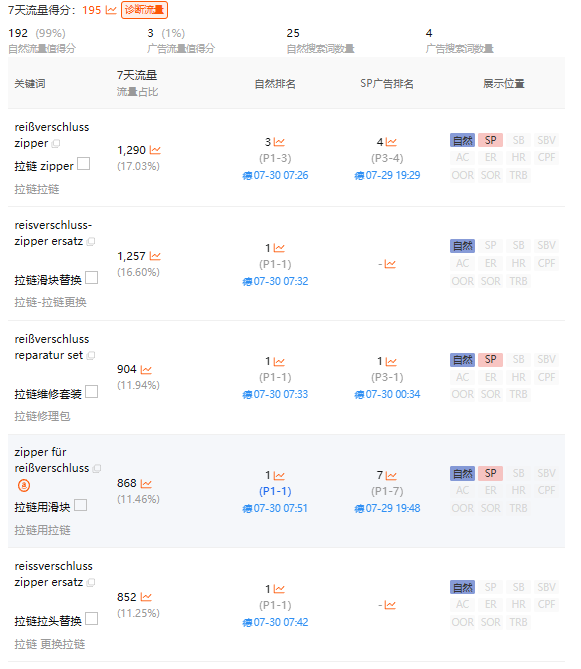
Task: Open the traffic trend chart for 1,257
Action: click(x=155, y=256)
